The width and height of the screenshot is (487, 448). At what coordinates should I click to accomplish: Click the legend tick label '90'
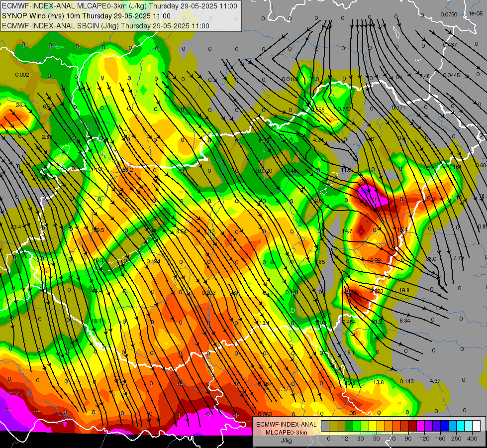point(408,439)
